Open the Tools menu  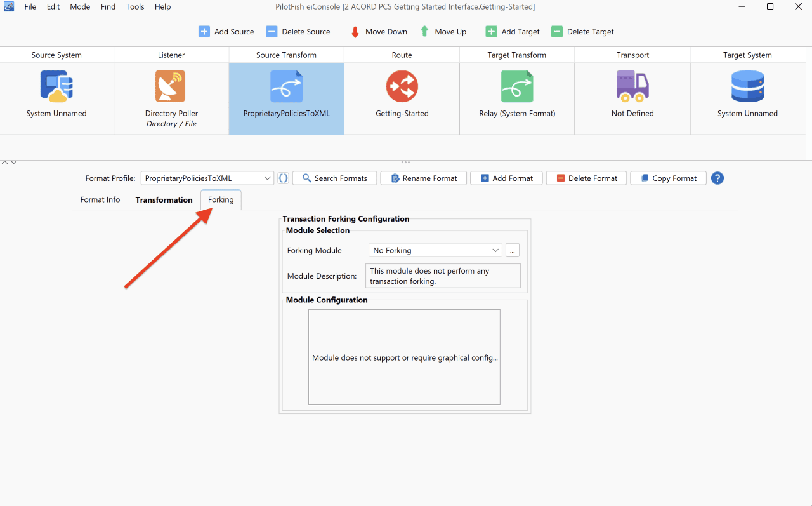[x=135, y=7]
